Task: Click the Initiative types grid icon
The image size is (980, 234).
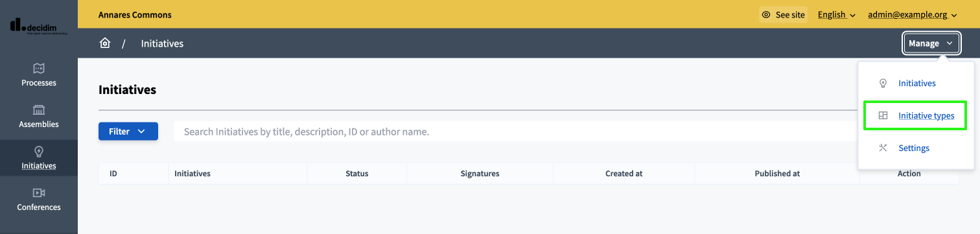Action: pos(883,115)
